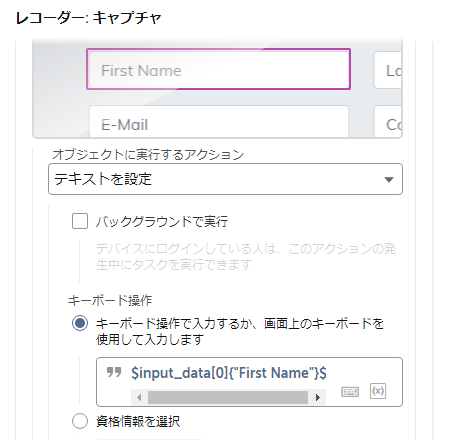Image resolution: width=450 pixels, height=440 pixels.
Task: Click inside the $input_data[0]{"First Name"}$ text field
Action: point(229,373)
